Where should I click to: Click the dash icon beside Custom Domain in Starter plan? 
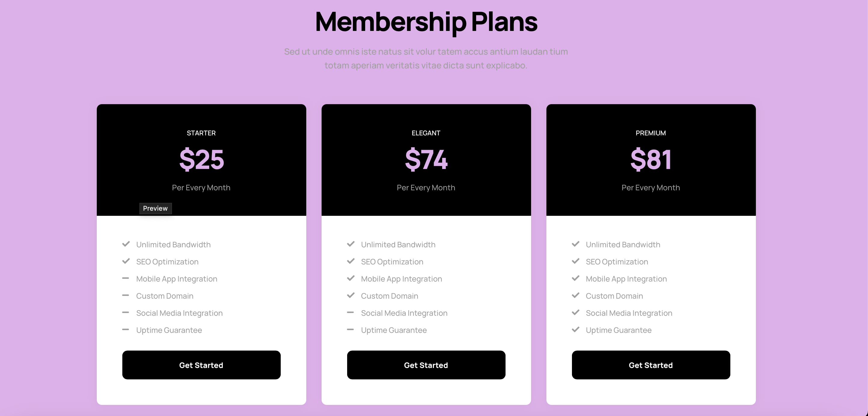126,296
